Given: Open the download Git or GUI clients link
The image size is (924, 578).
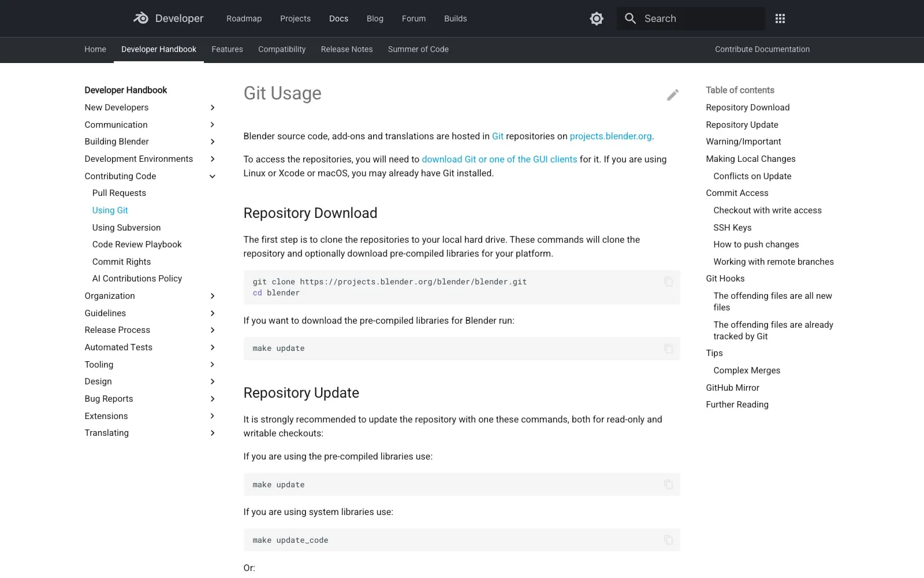Looking at the screenshot, I should [500, 160].
